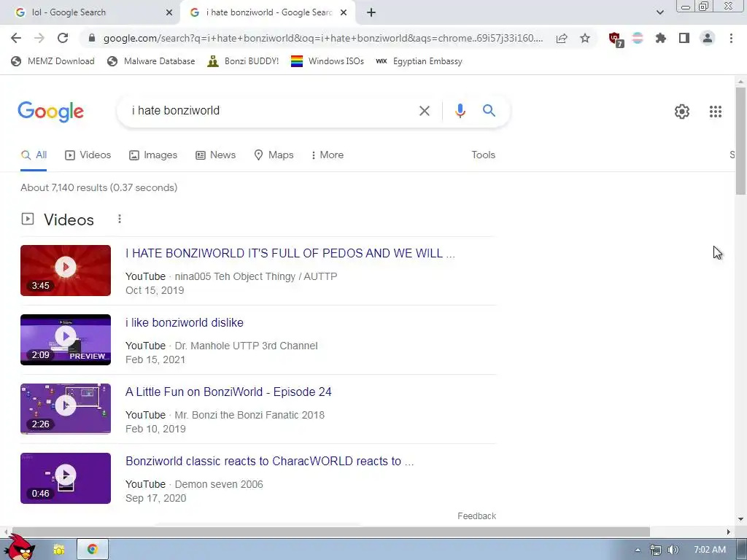Play the 0:46 video thumbnail
The width and height of the screenshot is (747, 560).
(x=65, y=478)
